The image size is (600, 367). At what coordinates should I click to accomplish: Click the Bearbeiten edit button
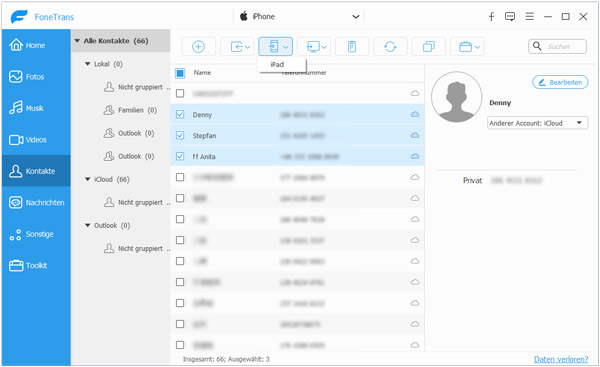pyautogui.click(x=560, y=82)
